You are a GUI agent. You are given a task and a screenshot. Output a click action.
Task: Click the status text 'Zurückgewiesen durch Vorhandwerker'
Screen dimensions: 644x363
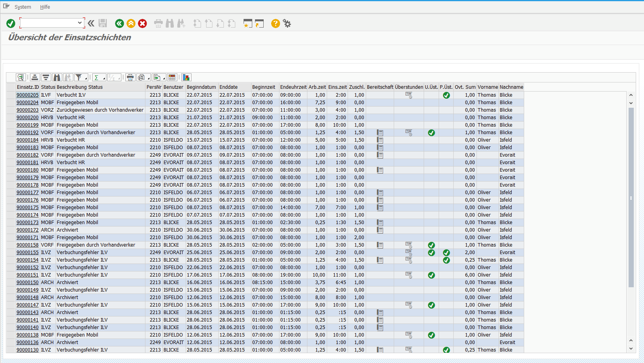click(100, 110)
